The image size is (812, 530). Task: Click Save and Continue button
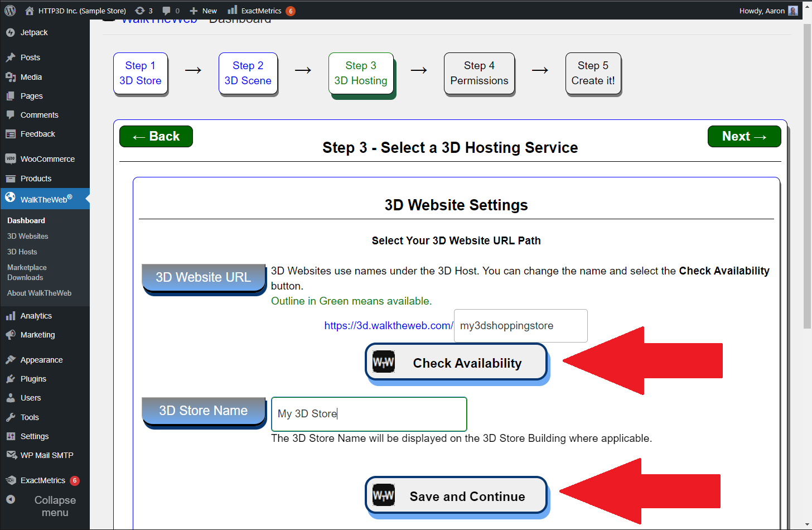click(x=456, y=496)
